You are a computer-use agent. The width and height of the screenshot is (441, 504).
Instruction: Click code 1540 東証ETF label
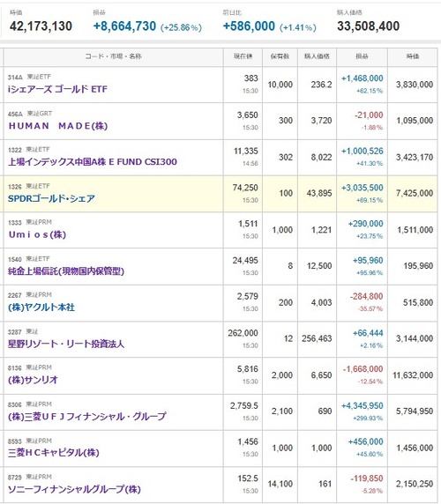29,259
